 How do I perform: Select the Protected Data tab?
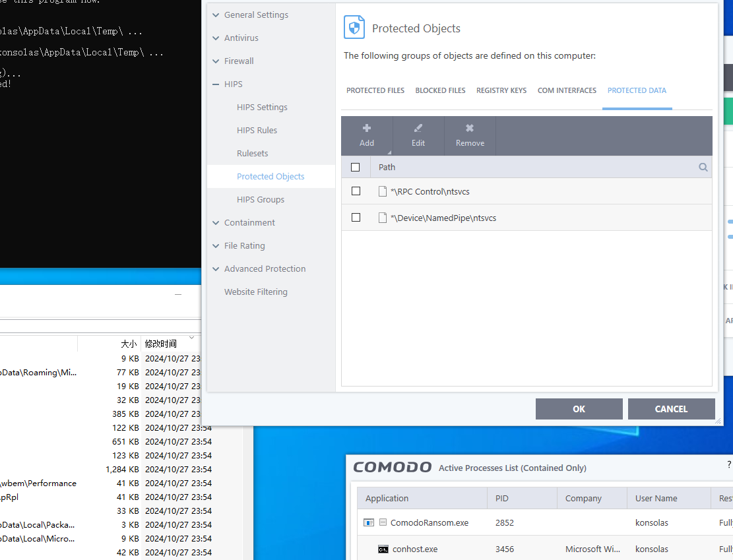[x=637, y=90]
